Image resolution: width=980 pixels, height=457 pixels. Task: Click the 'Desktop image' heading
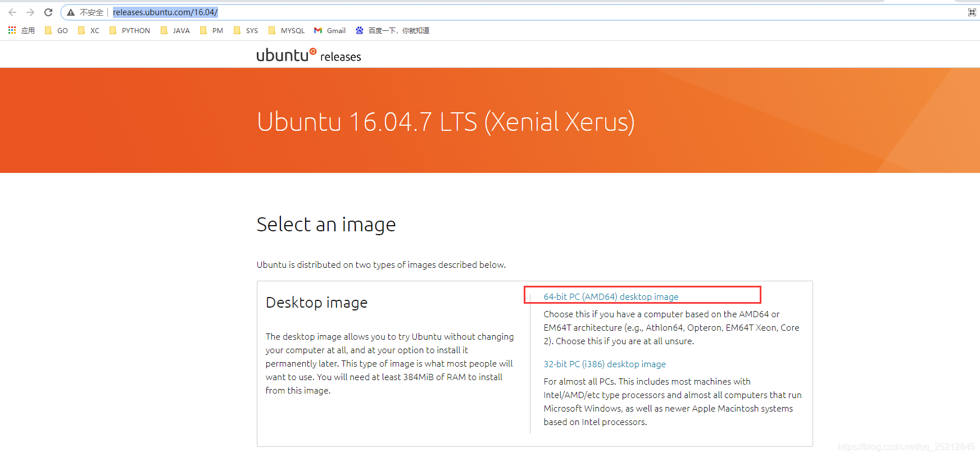coord(316,303)
